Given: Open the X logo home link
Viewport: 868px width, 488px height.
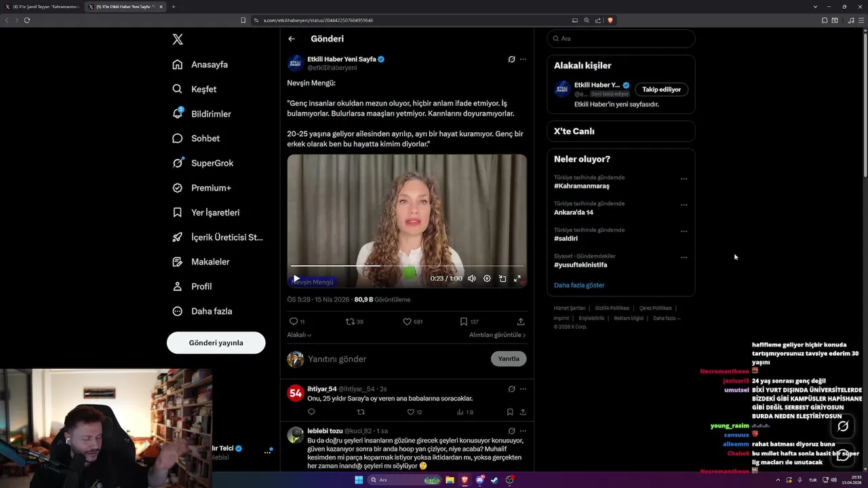Looking at the screenshot, I should tap(178, 39).
